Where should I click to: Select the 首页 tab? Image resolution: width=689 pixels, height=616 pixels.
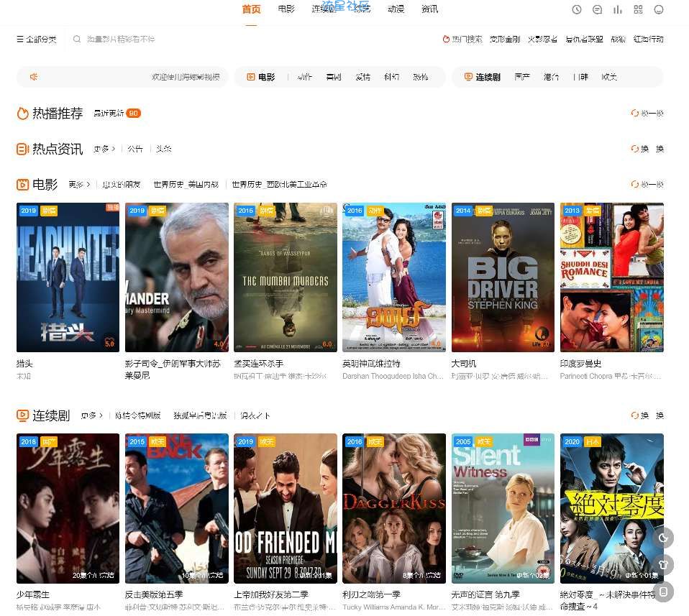pyautogui.click(x=251, y=9)
